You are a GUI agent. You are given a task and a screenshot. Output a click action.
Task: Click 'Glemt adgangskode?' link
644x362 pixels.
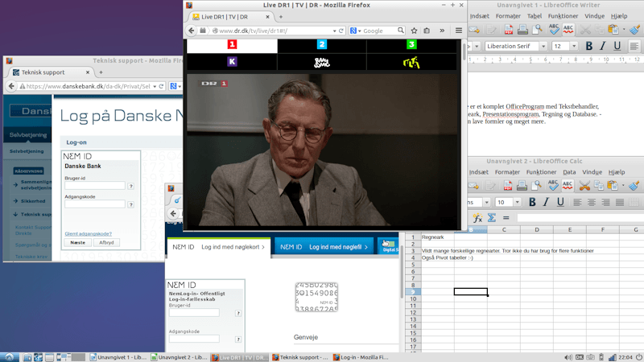coord(88,233)
